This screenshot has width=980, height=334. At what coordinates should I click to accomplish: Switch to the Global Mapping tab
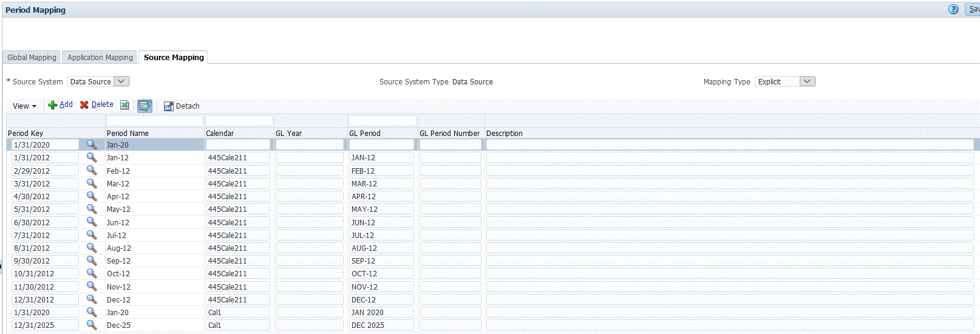point(32,57)
